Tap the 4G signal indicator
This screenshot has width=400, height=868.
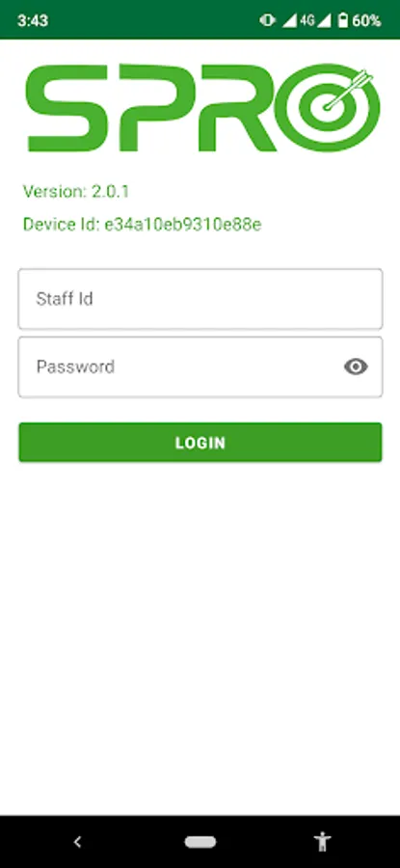pyautogui.click(x=307, y=21)
